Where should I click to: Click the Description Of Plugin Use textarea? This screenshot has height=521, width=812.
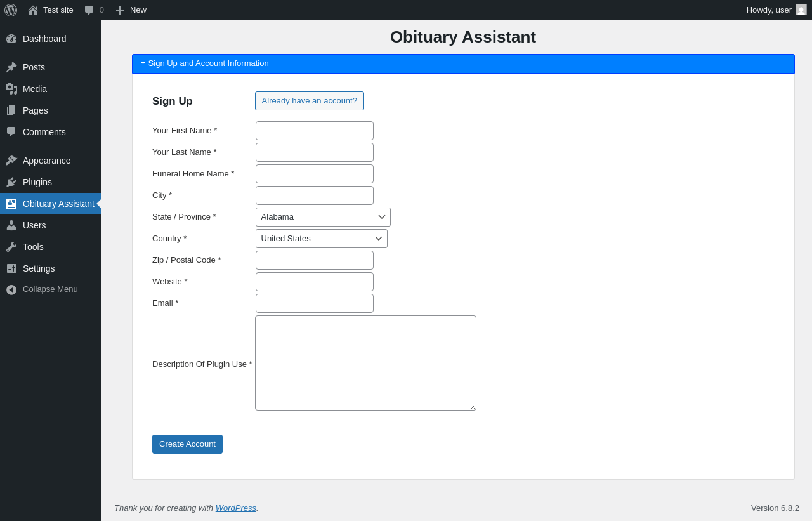365,363
